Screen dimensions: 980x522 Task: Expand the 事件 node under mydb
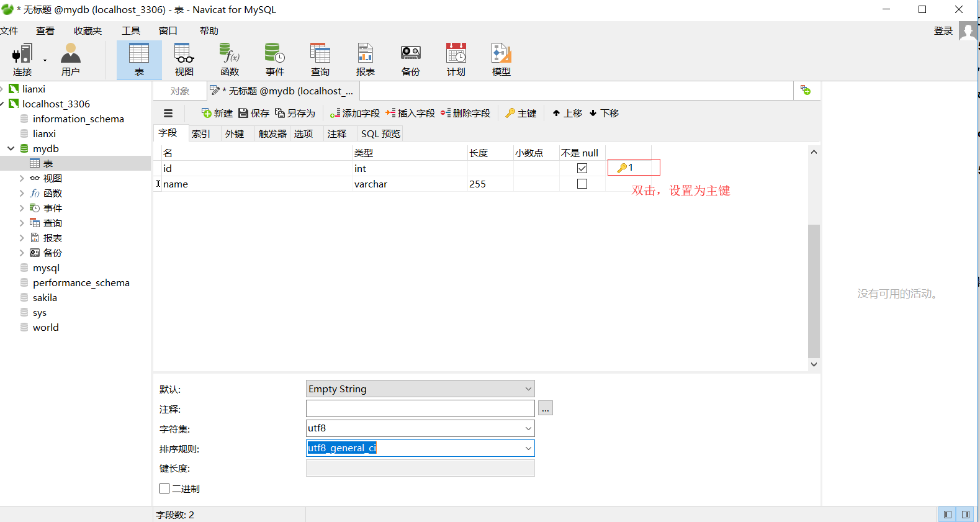click(x=22, y=208)
